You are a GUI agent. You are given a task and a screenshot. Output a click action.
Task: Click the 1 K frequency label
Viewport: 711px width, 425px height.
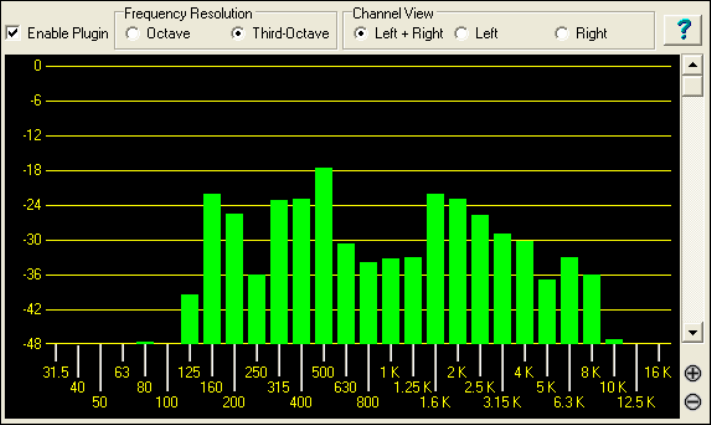390,372
